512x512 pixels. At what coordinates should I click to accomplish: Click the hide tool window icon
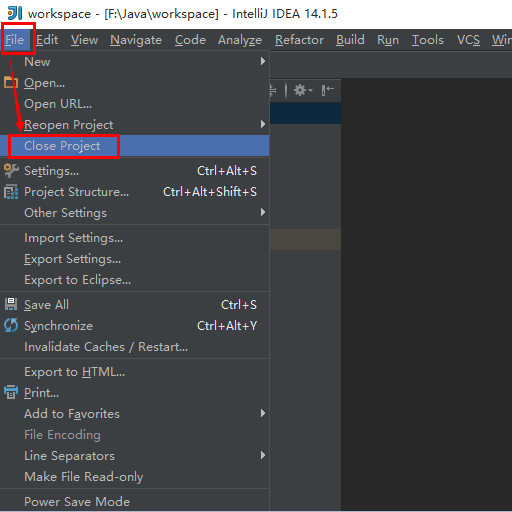(x=328, y=90)
